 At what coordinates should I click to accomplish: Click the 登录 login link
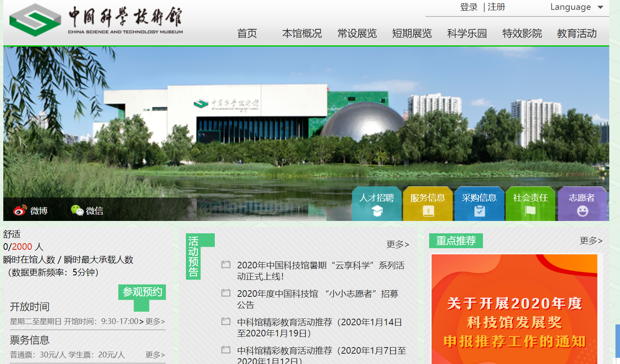click(469, 7)
